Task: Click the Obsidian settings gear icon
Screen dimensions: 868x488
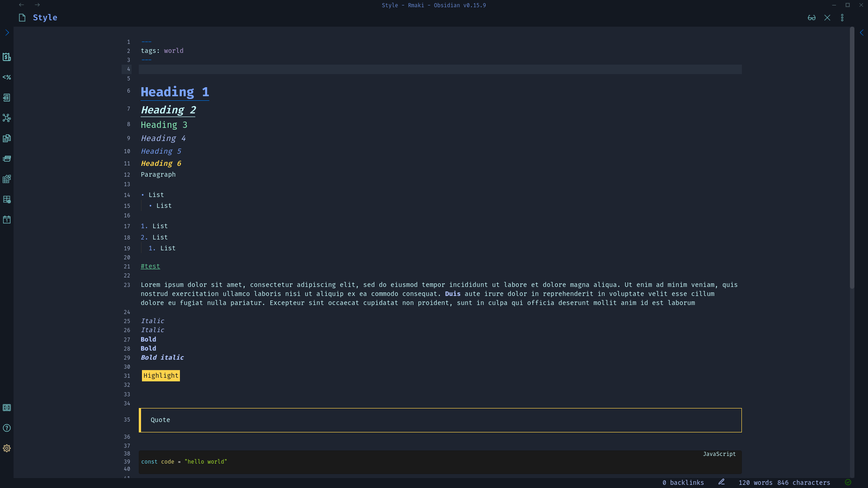Action: (x=7, y=448)
